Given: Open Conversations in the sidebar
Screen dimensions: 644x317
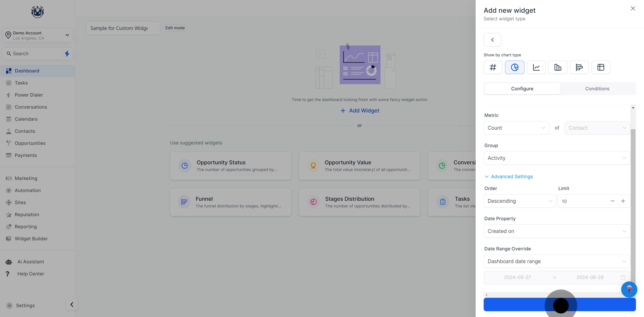Looking at the screenshot, I should (38, 107).
